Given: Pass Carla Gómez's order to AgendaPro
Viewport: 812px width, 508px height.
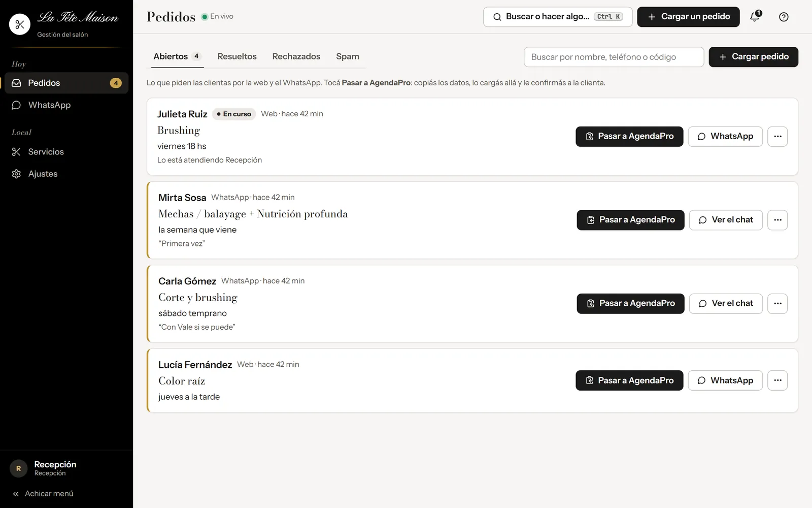Looking at the screenshot, I should [630, 303].
